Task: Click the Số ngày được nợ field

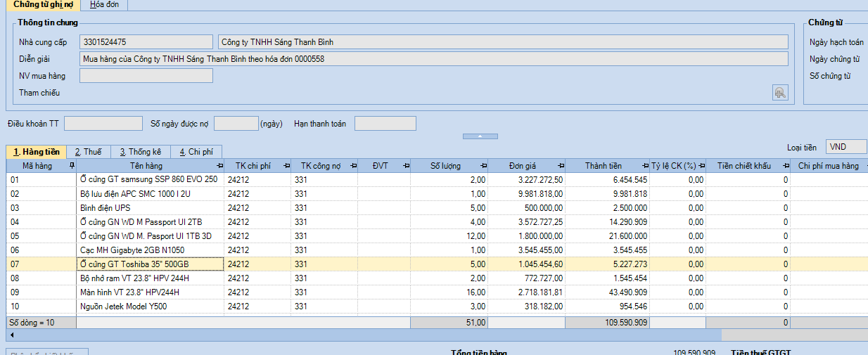Action: [236, 124]
